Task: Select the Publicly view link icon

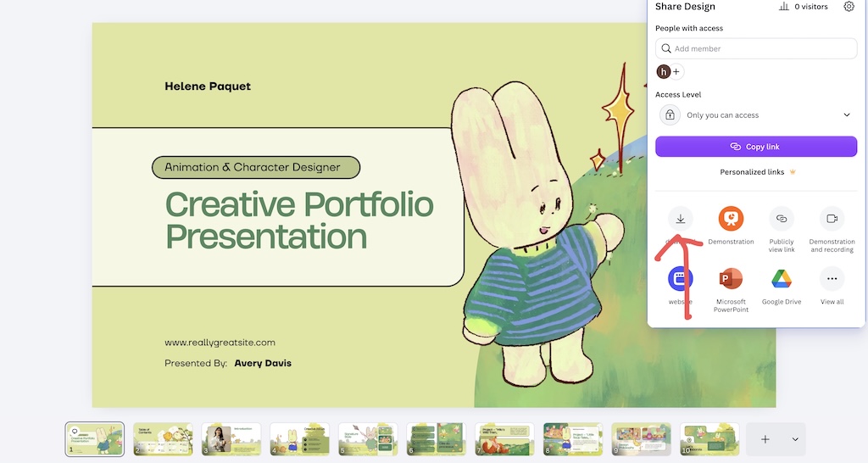Action: coord(781,219)
